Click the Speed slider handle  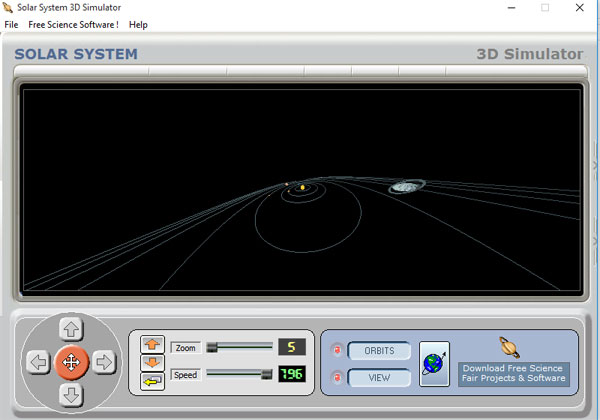click(266, 375)
